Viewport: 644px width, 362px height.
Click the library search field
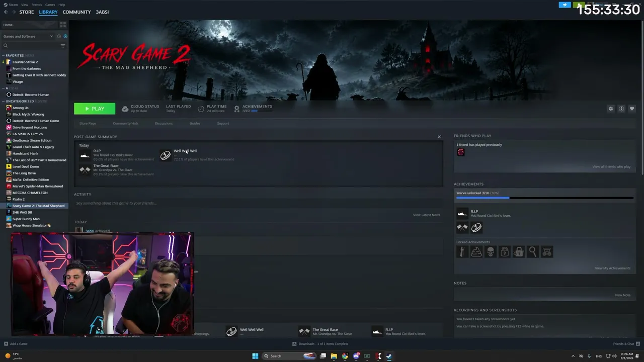30,46
